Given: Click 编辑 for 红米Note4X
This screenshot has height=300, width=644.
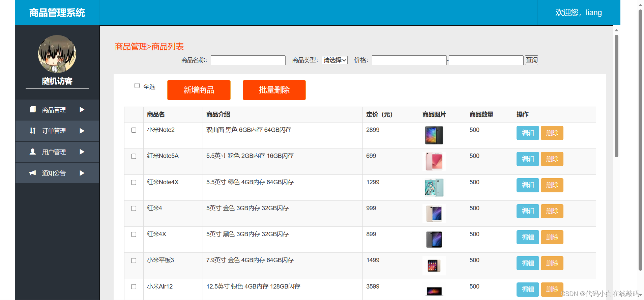Looking at the screenshot, I should point(528,185).
